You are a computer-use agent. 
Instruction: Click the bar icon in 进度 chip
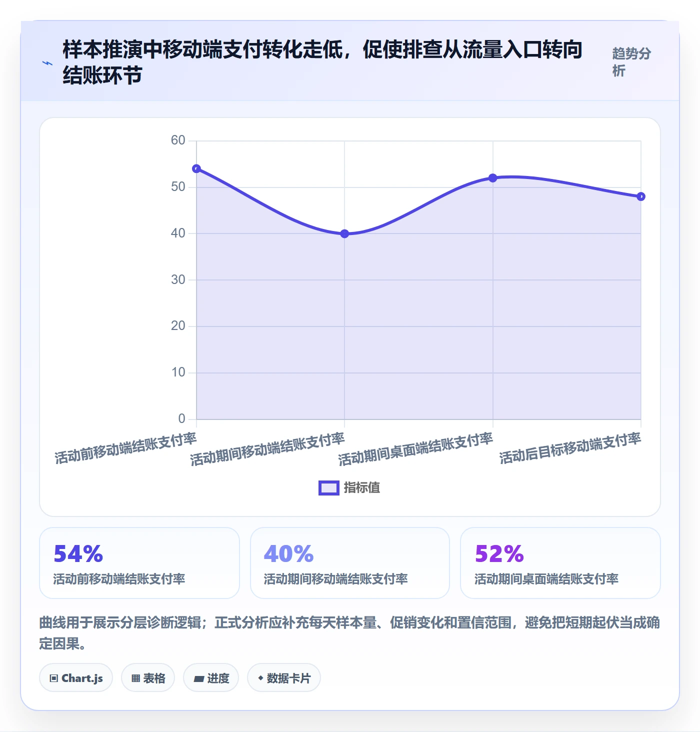pos(199,679)
